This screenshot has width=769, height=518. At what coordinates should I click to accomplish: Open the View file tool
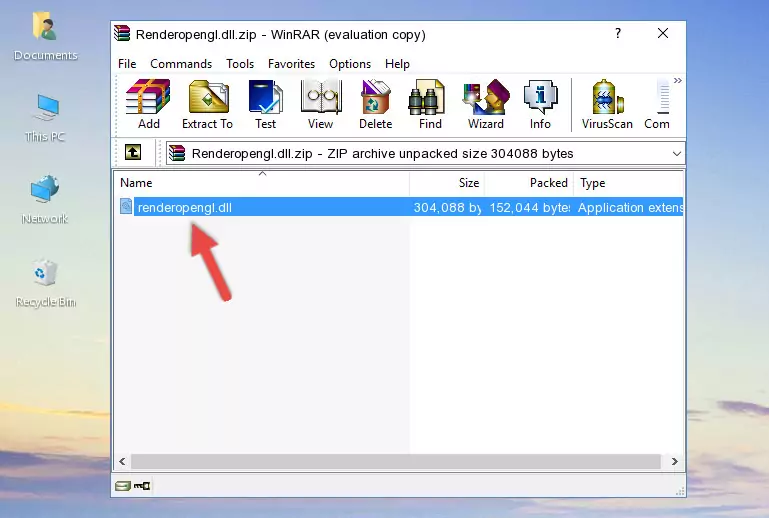(x=321, y=104)
